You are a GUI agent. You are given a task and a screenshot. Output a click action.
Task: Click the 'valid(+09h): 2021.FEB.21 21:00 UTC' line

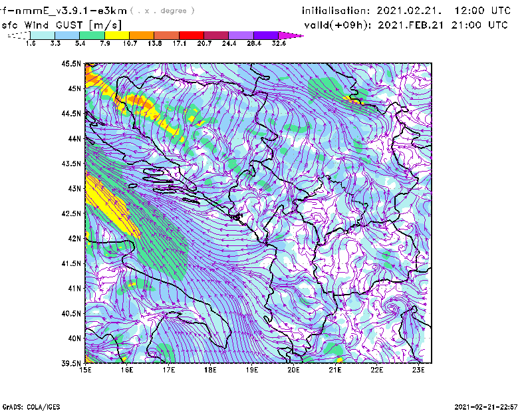406,25
